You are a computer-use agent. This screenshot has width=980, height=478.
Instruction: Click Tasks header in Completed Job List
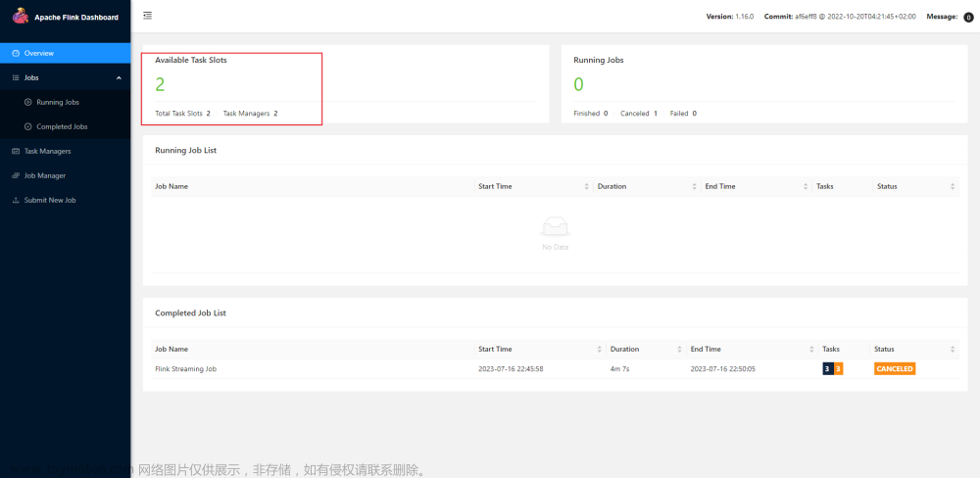tap(831, 350)
